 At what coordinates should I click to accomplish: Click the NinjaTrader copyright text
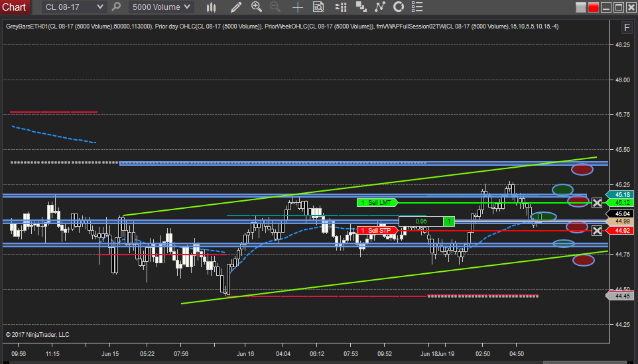(x=37, y=335)
